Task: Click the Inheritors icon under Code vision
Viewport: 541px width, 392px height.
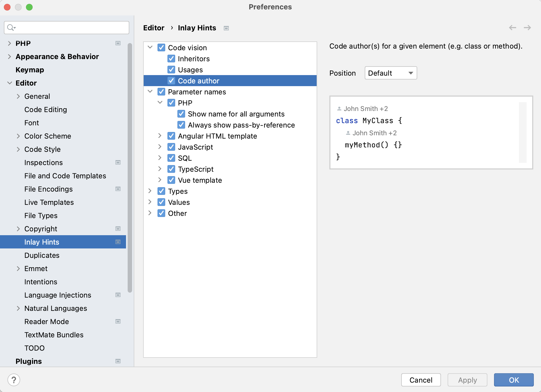Action: [x=171, y=59]
